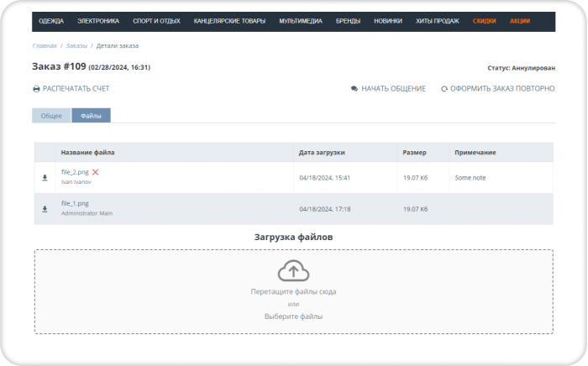The height and width of the screenshot is (366, 588).
Task: Click the Выберите файлы link
Action: coord(294,316)
